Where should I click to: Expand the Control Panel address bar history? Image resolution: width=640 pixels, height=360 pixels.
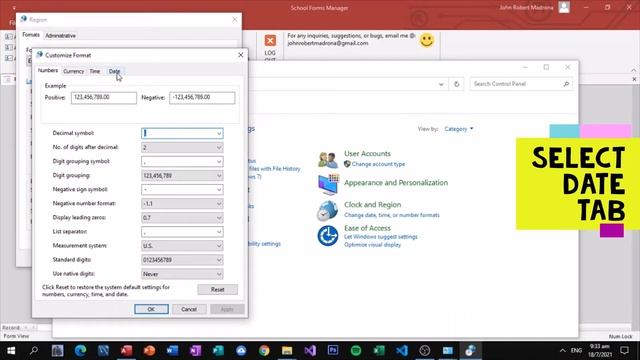(441, 84)
